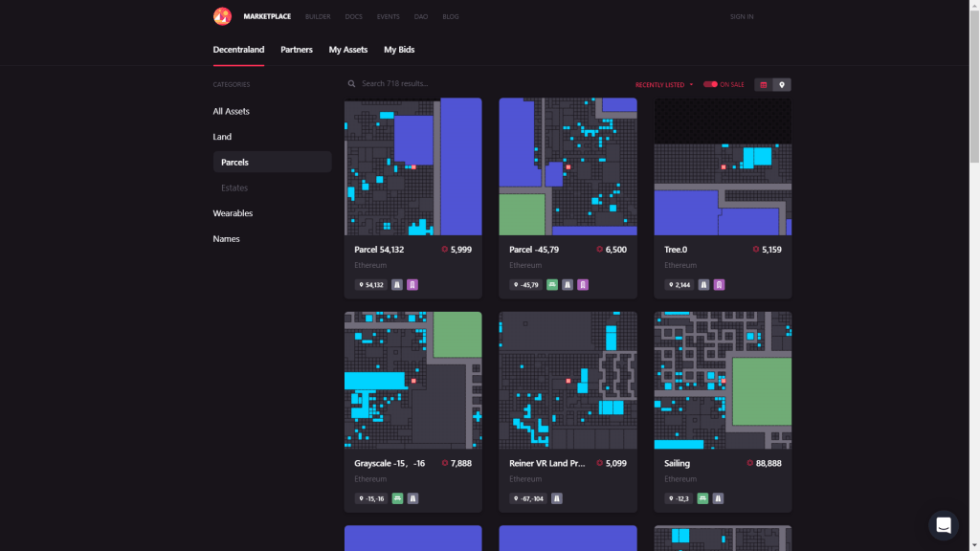Screen dimensions: 980x551
Task: Switch to the Partners tab
Action: (297, 50)
